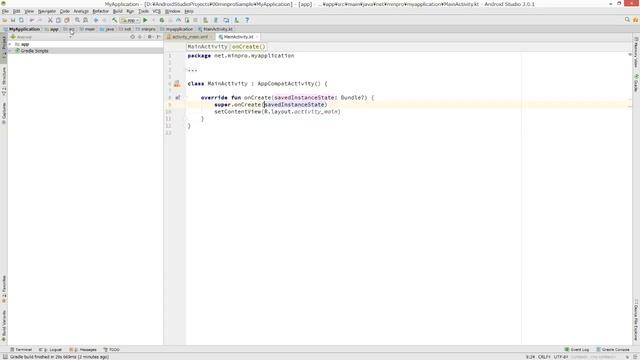
Task: Click the main breadcrumb in navigation bar
Action: 87,29
